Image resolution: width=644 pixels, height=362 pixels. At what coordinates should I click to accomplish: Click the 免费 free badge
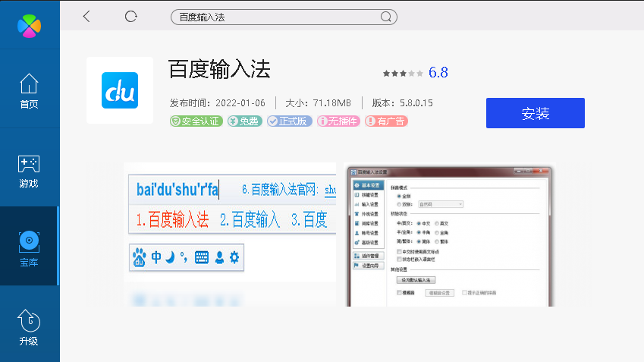(x=243, y=121)
